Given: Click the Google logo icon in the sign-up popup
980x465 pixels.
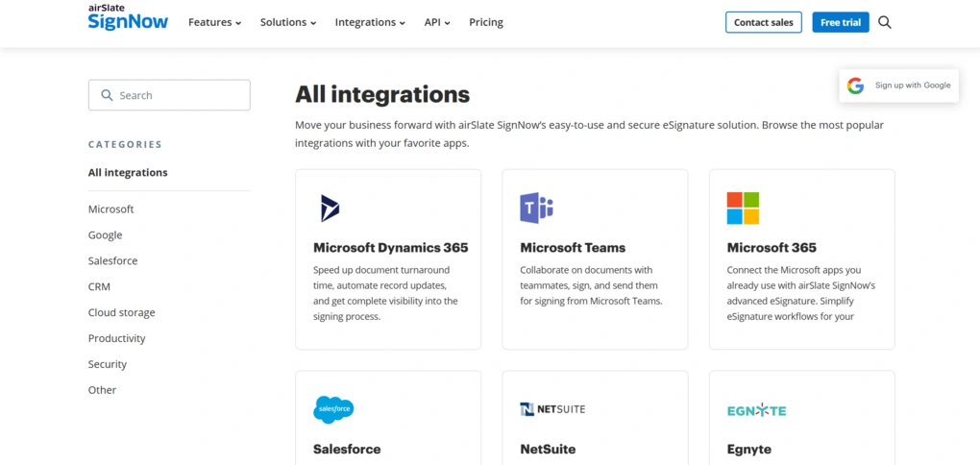Looking at the screenshot, I should click(x=855, y=86).
